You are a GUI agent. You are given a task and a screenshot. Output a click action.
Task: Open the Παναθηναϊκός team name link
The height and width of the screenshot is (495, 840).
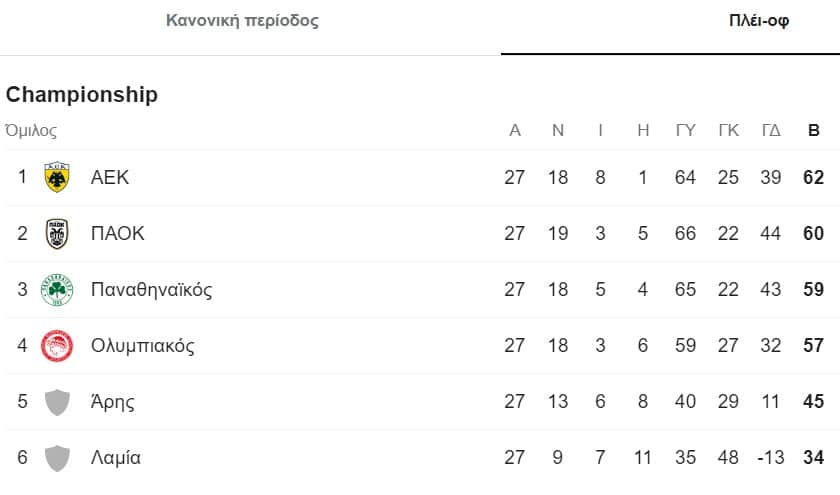click(151, 290)
